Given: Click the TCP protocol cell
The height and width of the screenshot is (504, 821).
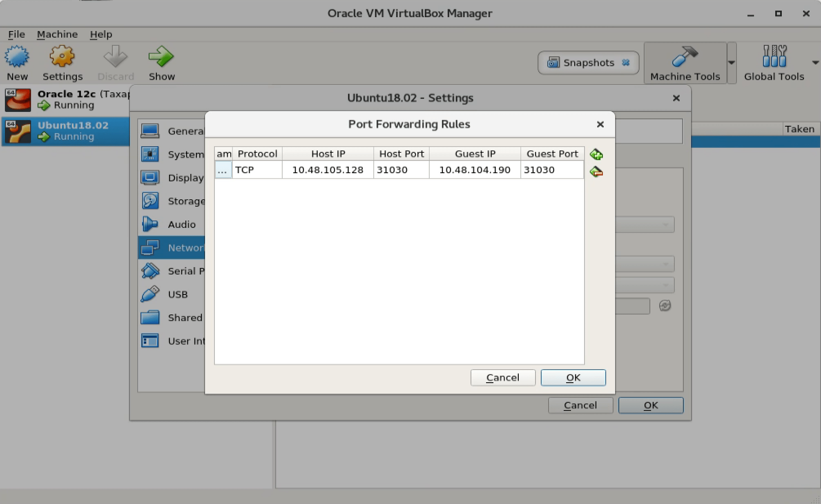Looking at the screenshot, I should click(x=257, y=170).
